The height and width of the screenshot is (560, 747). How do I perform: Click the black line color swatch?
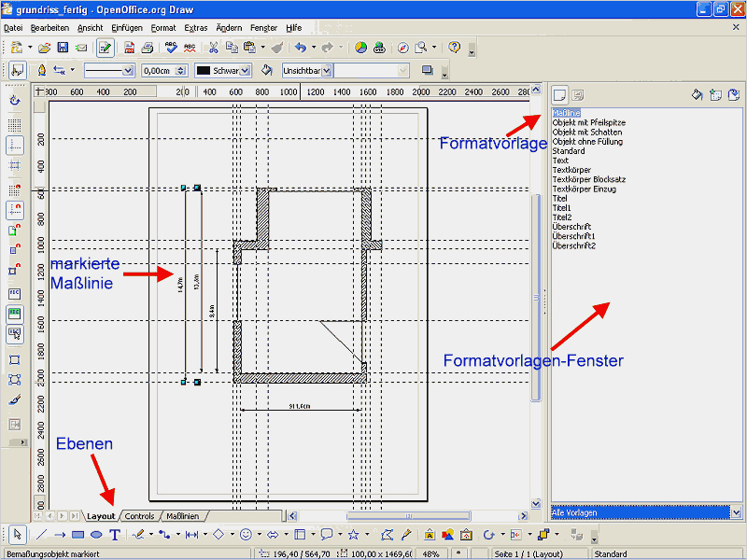coord(204,71)
